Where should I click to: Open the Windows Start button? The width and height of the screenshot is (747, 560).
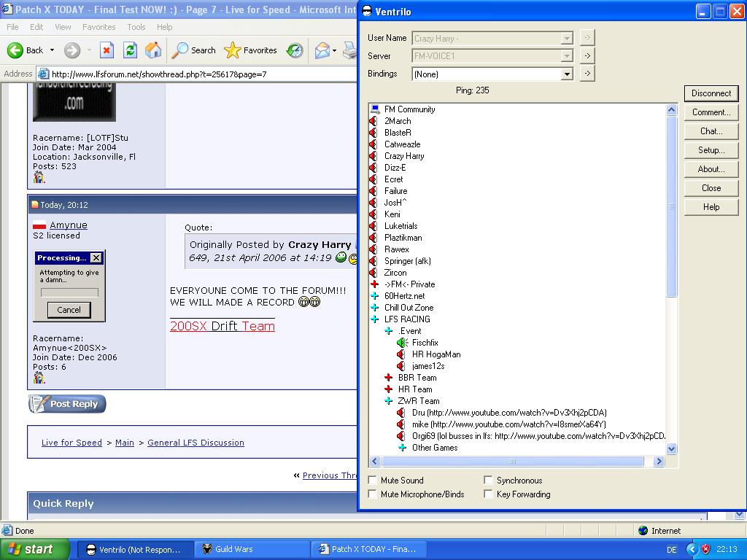click(x=35, y=549)
